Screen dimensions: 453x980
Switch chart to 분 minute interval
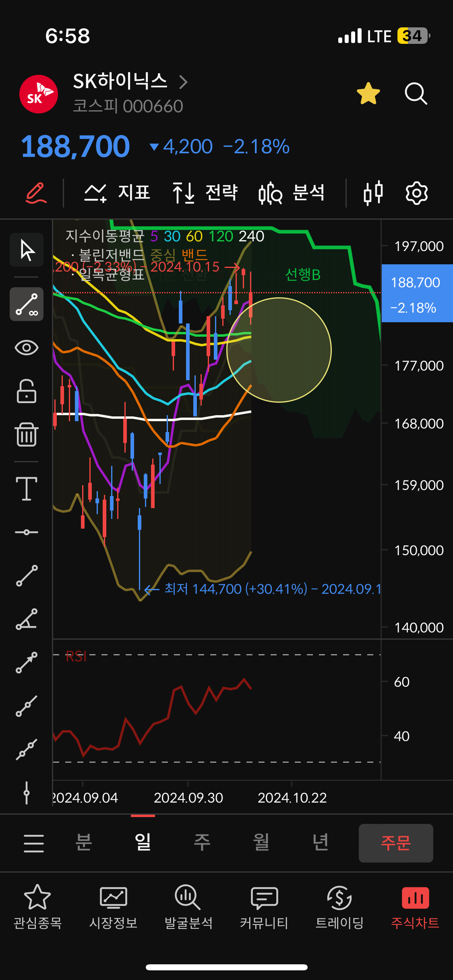(84, 842)
